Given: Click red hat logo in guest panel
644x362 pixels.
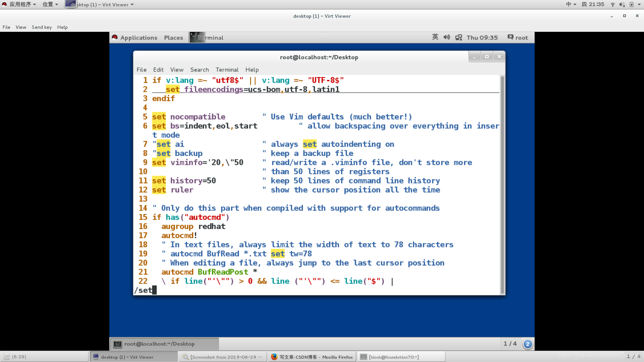Looking at the screenshot, I should (115, 37).
